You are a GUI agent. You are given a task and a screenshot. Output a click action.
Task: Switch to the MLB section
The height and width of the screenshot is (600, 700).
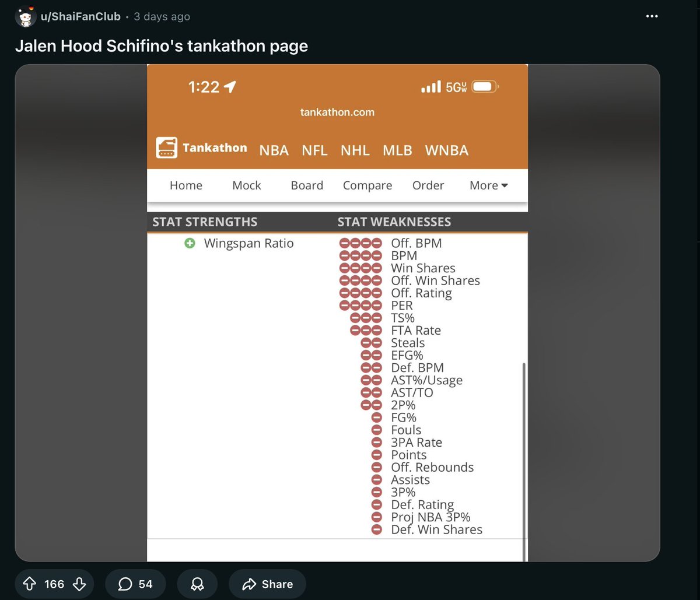(x=397, y=150)
